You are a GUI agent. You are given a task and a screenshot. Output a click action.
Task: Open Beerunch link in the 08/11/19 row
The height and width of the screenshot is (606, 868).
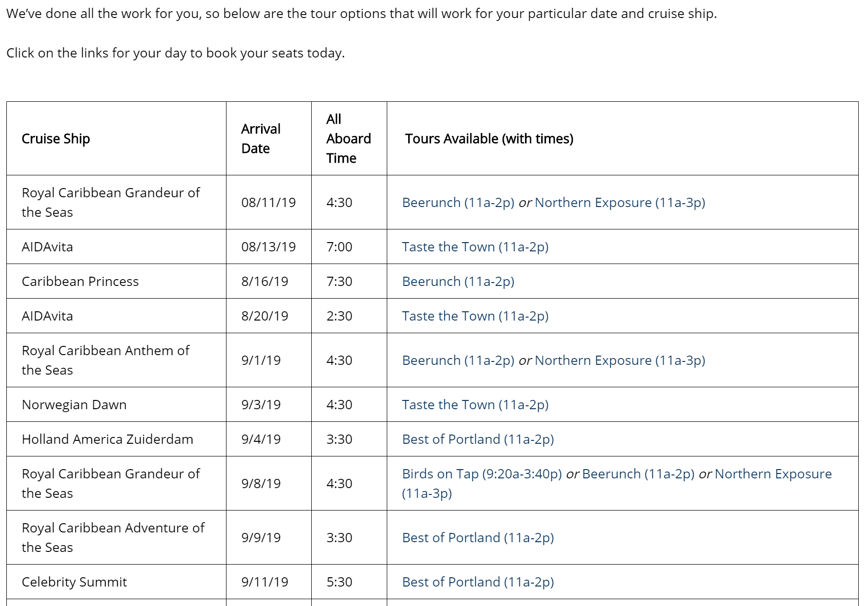[x=458, y=202]
